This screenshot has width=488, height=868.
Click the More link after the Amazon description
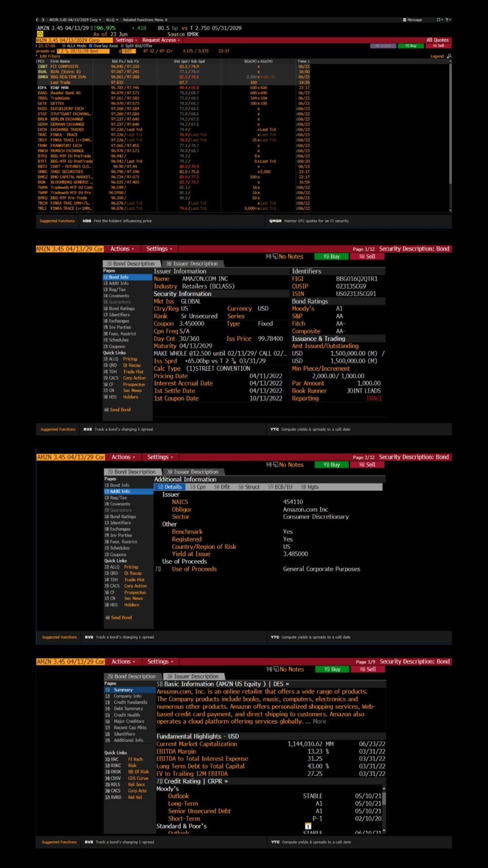(319, 721)
